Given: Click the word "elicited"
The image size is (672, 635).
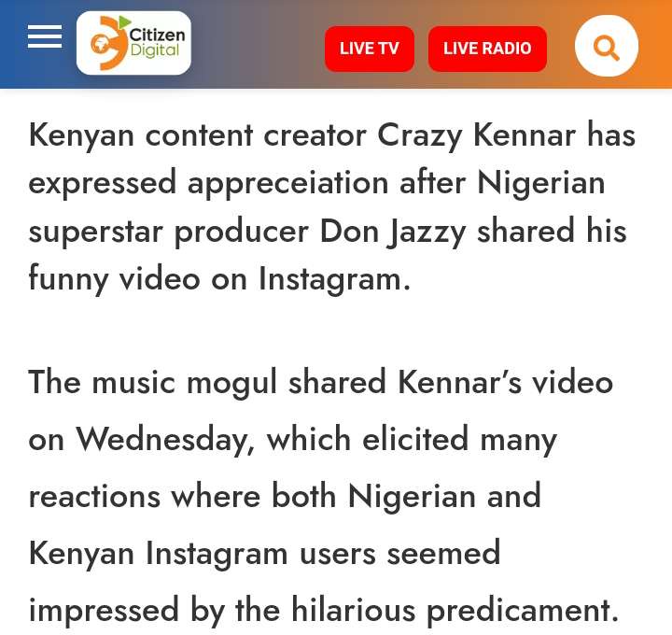Looking at the screenshot, I should pos(415,439).
